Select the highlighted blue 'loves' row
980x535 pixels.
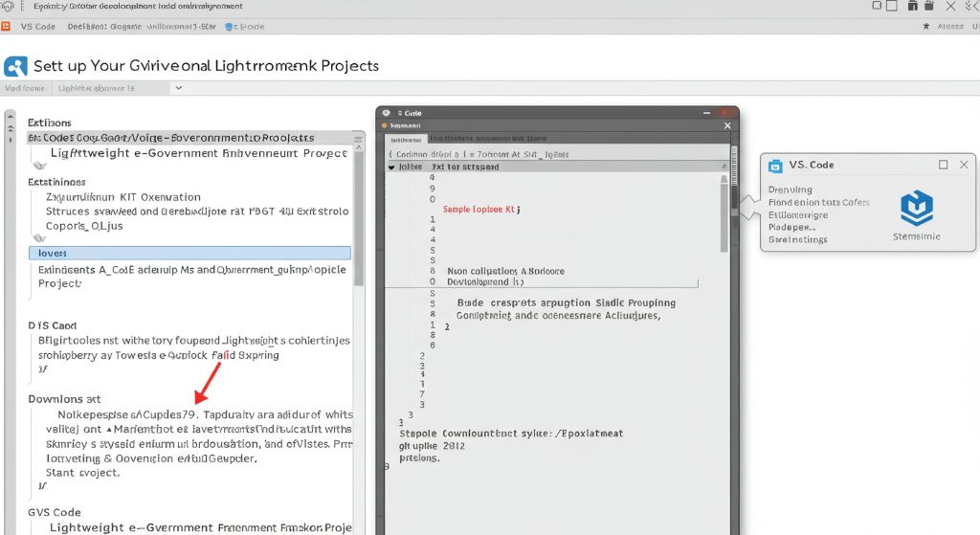point(189,254)
